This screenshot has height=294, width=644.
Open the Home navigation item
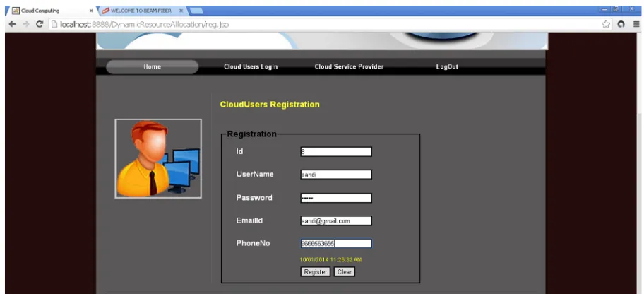click(x=153, y=66)
